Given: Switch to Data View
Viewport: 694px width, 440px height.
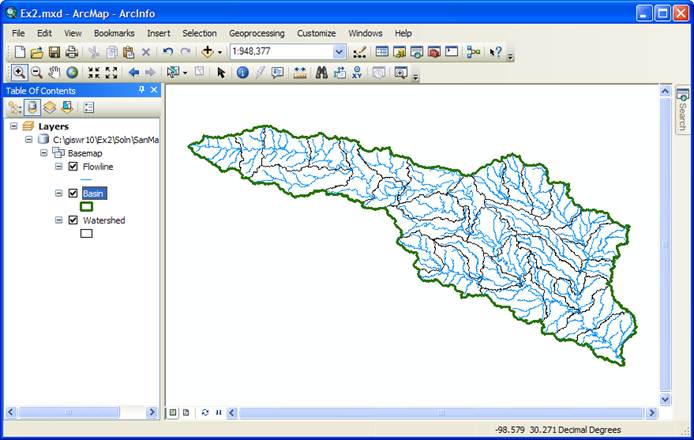Looking at the screenshot, I should 173,413.
